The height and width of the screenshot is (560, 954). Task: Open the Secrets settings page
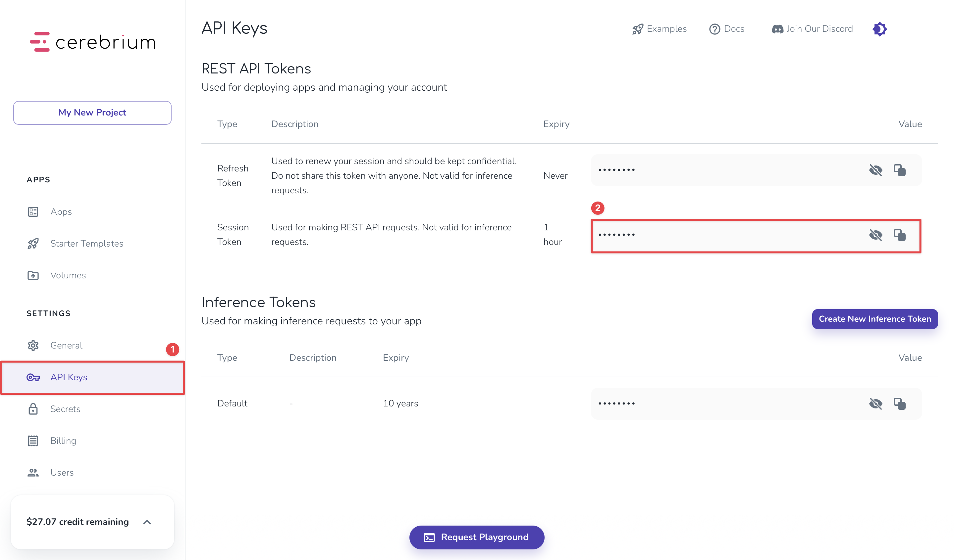click(x=66, y=409)
